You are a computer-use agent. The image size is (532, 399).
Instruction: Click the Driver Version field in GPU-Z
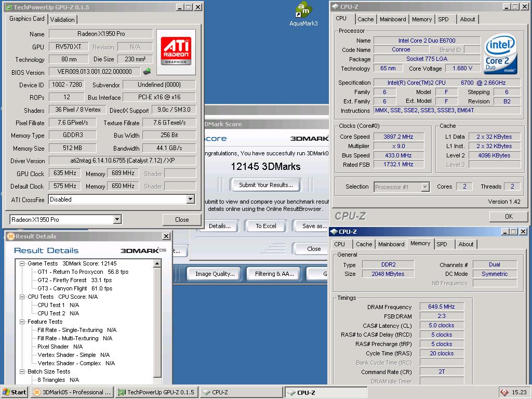pyautogui.click(x=123, y=161)
